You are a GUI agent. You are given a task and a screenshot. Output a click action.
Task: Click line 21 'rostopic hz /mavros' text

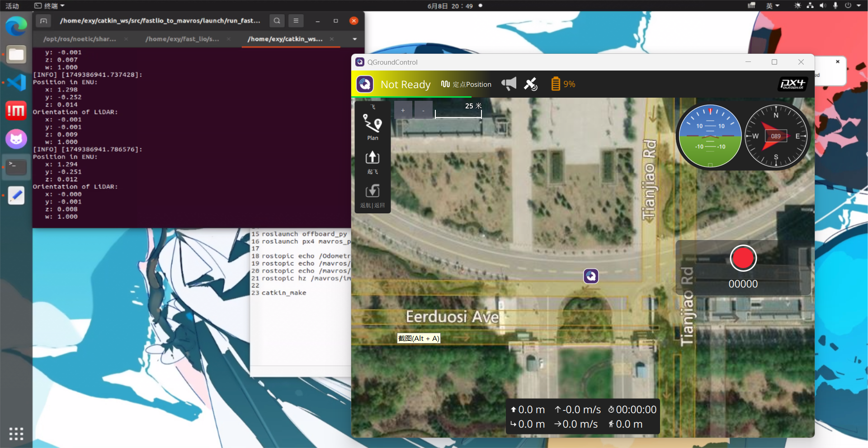(306, 278)
